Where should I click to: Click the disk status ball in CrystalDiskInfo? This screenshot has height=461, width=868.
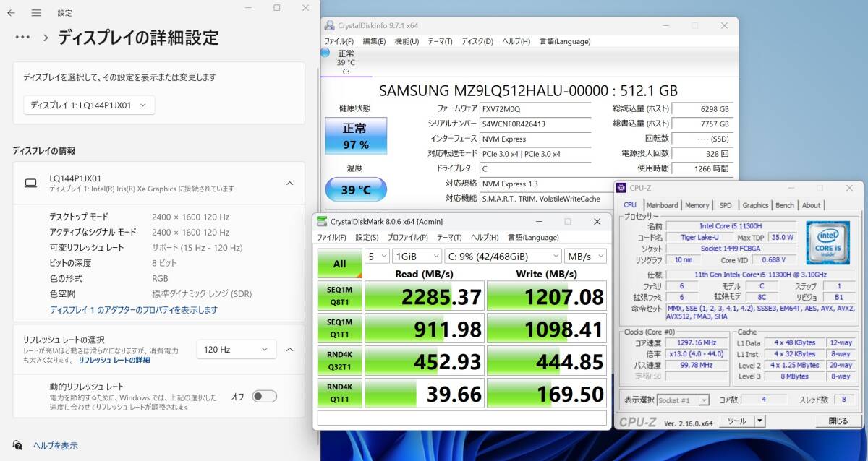pos(325,53)
